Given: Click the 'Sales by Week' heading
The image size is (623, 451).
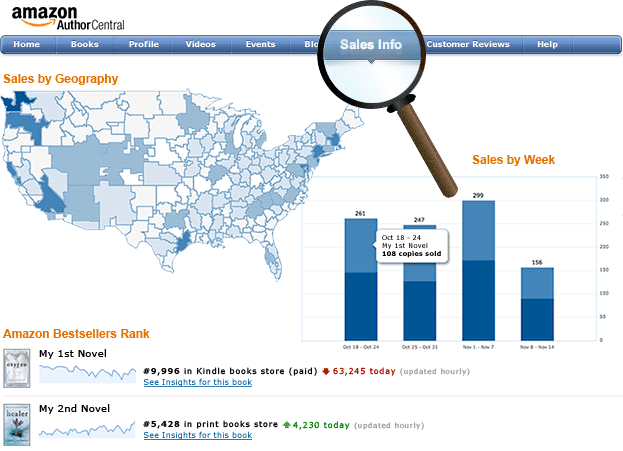Looking at the screenshot, I should [x=513, y=160].
